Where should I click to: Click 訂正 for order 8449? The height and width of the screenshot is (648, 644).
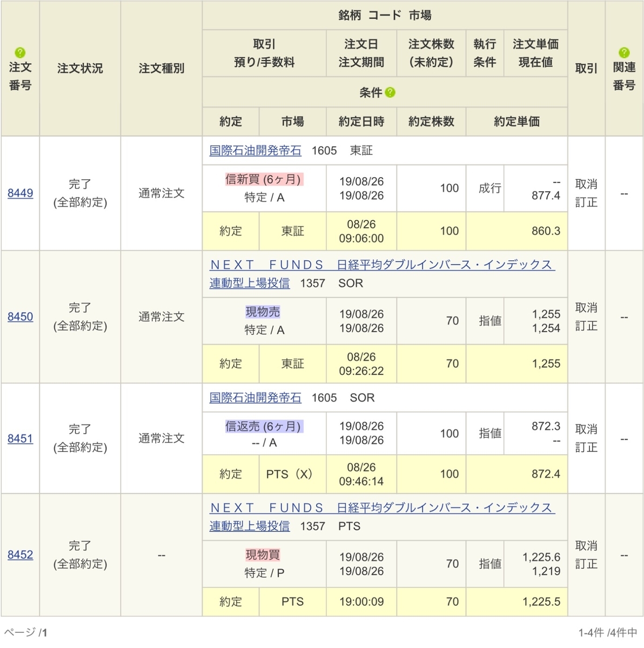(x=586, y=202)
